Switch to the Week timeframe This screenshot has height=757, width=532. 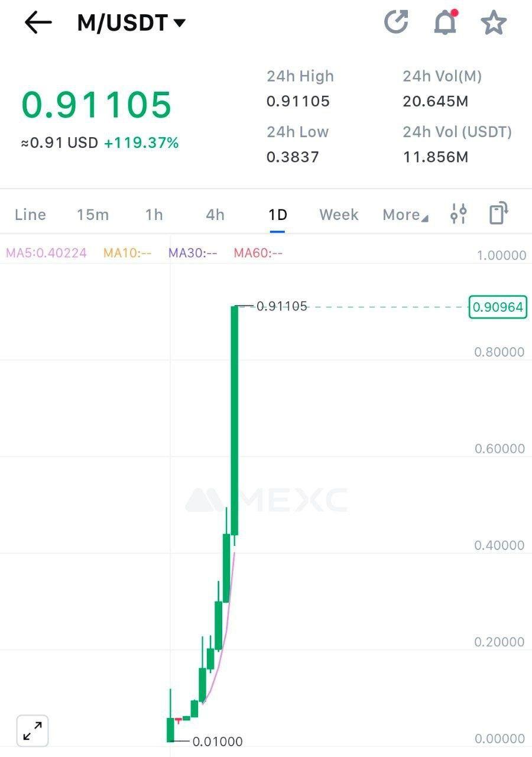(339, 215)
